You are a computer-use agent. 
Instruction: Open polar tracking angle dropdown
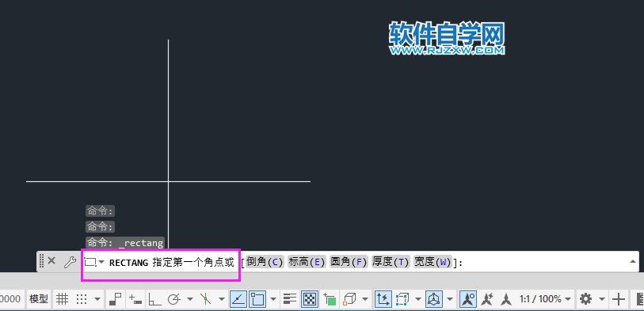click(190, 299)
